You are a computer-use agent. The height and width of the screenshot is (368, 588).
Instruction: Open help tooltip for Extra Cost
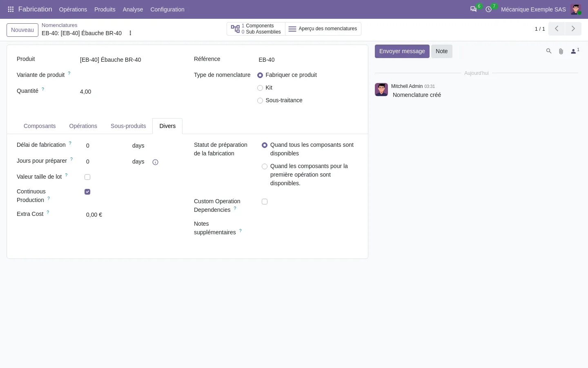(x=48, y=212)
